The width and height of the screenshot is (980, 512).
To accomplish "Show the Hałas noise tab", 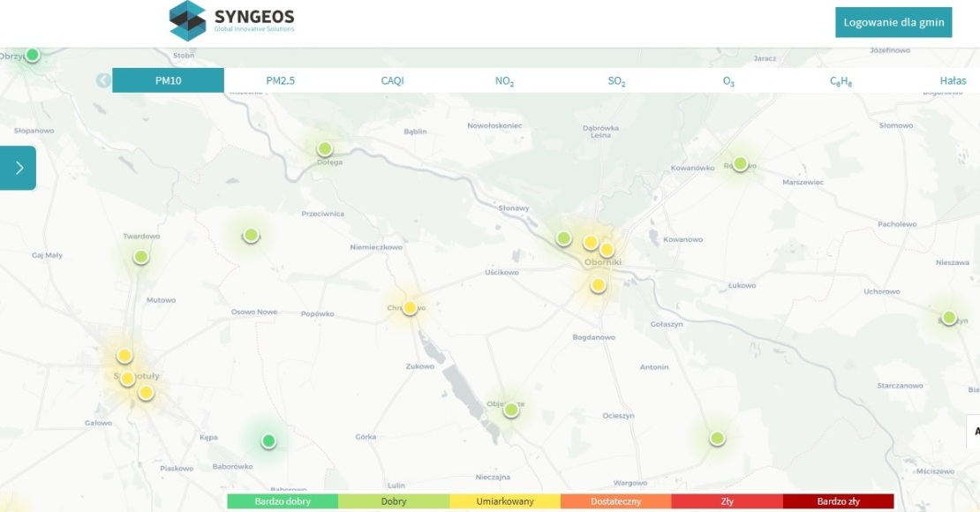I will (x=953, y=80).
